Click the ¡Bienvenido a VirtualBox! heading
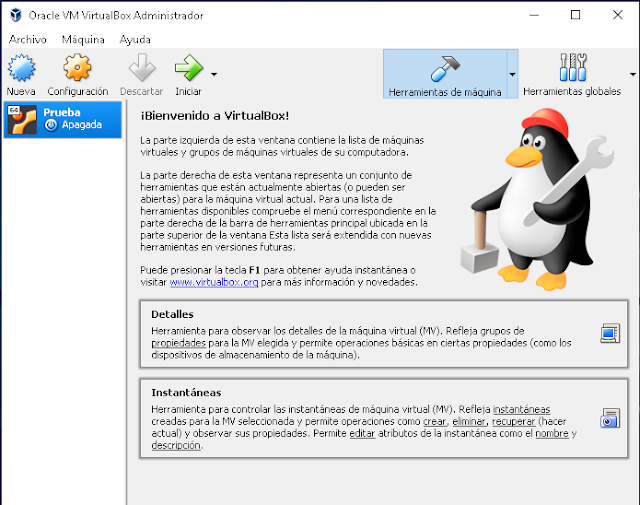 click(215, 116)
